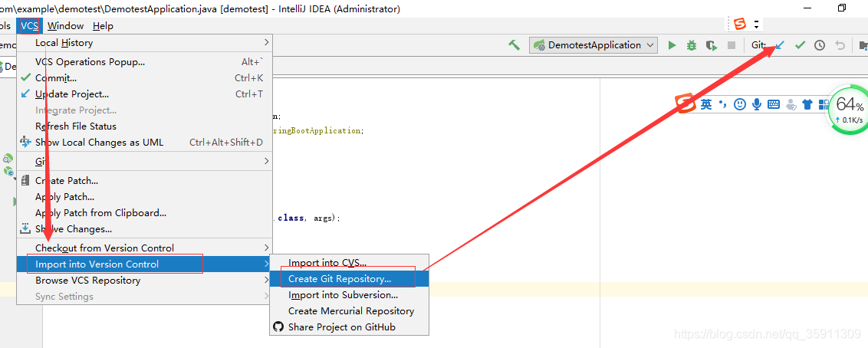Select Show Local Changes as UML
The width and height of the screenshot is (868, 348).
(145, 142)
